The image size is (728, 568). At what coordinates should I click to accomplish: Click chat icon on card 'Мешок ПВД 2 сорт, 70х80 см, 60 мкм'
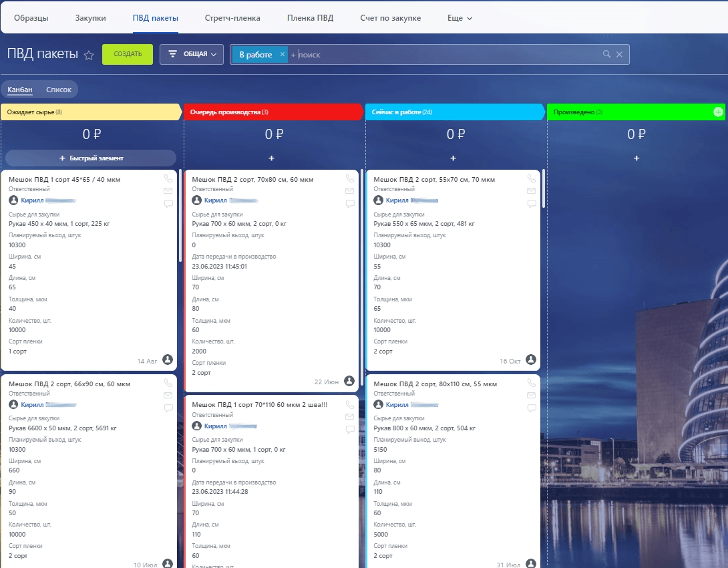pyautogui.click(x=349, y=203)
